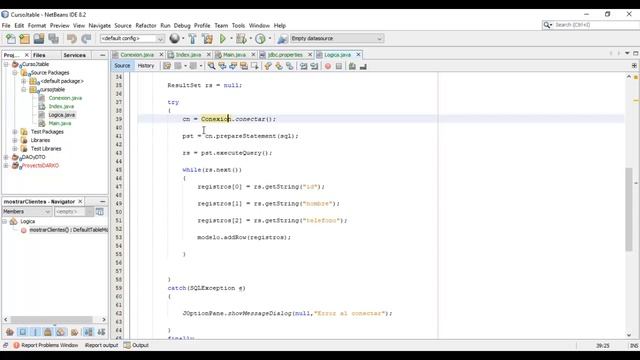Collapse the CursoJtable project node
The height and width of the screenshot is (360, 640).
6,64
